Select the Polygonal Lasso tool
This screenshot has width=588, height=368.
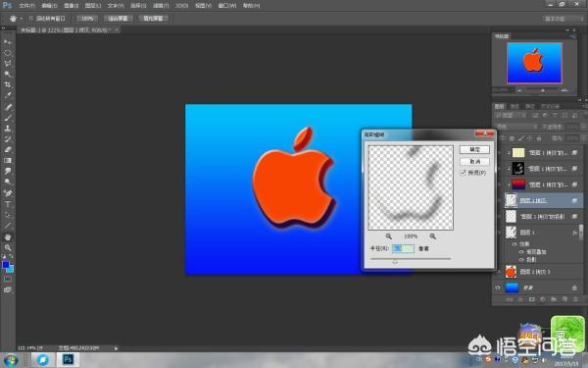click(x=8, y=63)
